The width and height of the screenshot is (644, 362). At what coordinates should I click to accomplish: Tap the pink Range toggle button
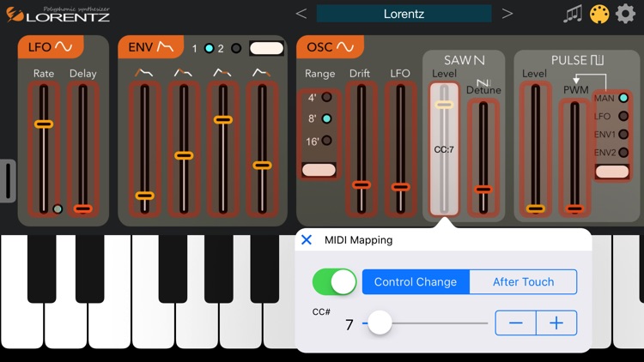[319, 170]
